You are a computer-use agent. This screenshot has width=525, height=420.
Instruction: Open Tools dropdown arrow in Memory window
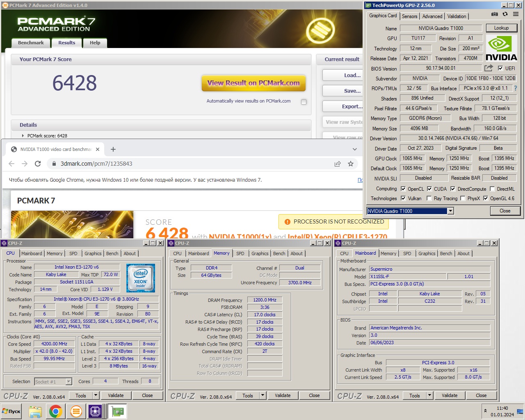(263, 395)
